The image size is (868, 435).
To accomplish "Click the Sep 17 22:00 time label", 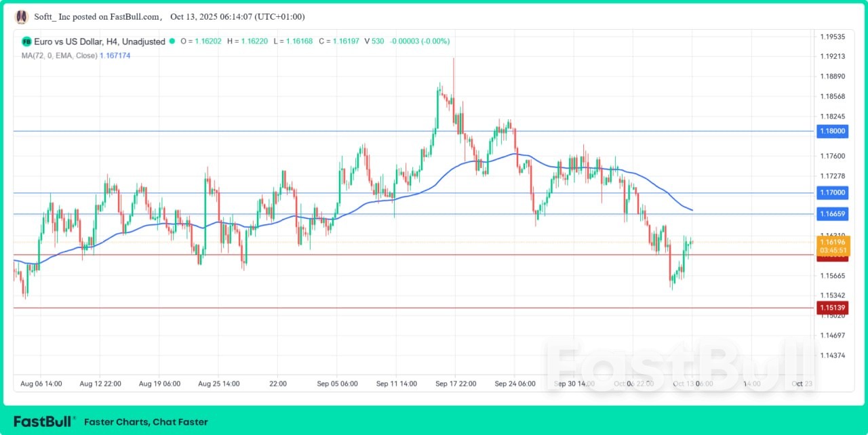I will [456, 384].
